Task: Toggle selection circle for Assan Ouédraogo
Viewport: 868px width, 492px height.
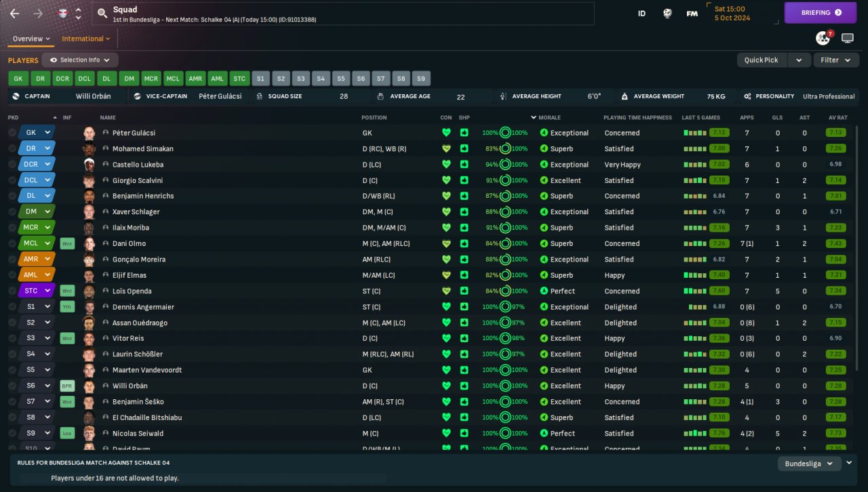Action: coord(12,323)
